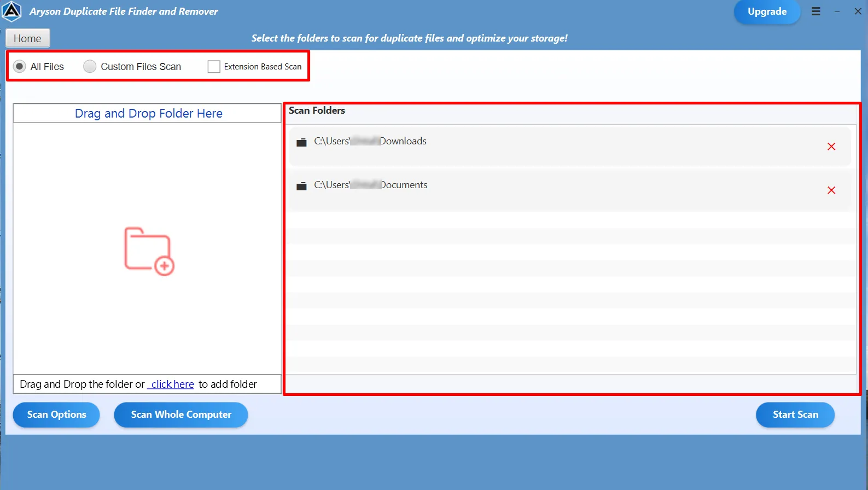Image resolution: width=868 pixels, height=490 pixels.
Task: Click the folder icon beside Downloads path
Action: [x=301, y=142]
